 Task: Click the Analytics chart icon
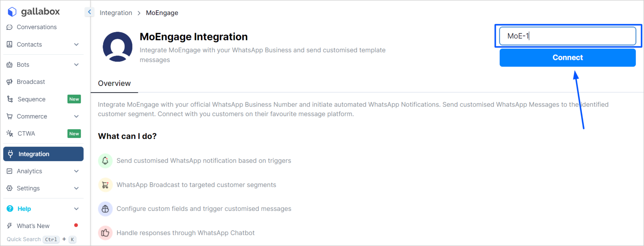(9, 171)
